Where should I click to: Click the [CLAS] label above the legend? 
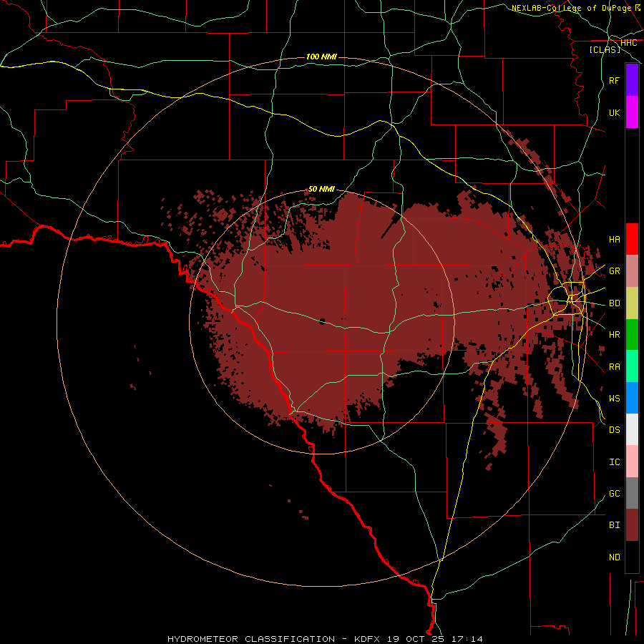tap(605, 49)
